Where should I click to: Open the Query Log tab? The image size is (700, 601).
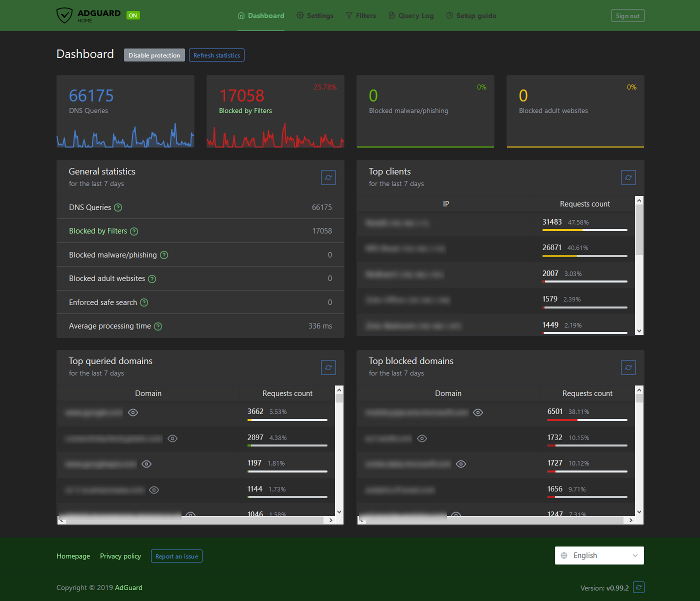pos(411,15)
